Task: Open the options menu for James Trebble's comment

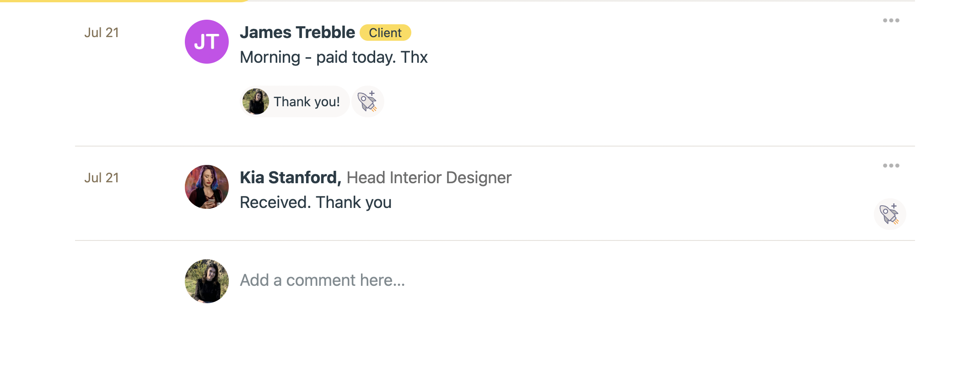Action: 891,21
